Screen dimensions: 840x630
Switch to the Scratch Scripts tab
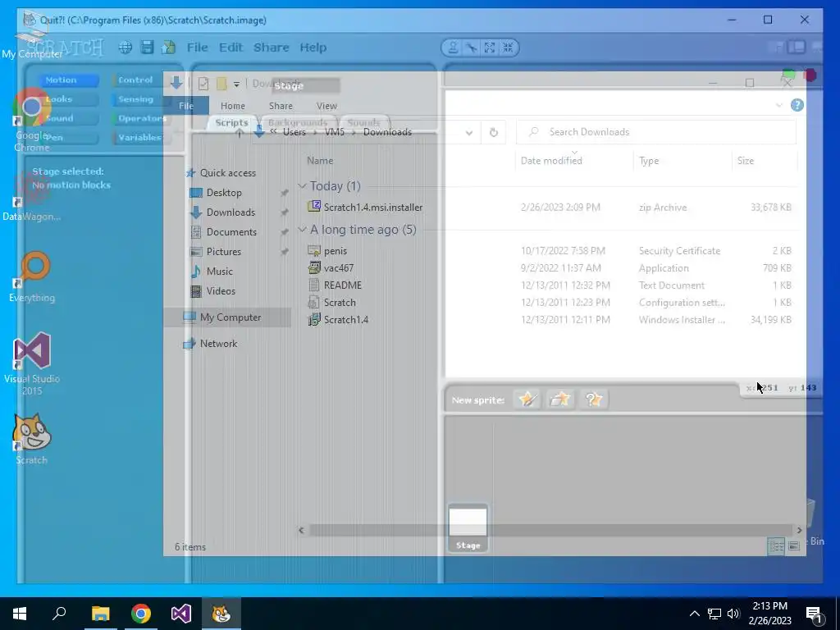[x=231, y=123]
